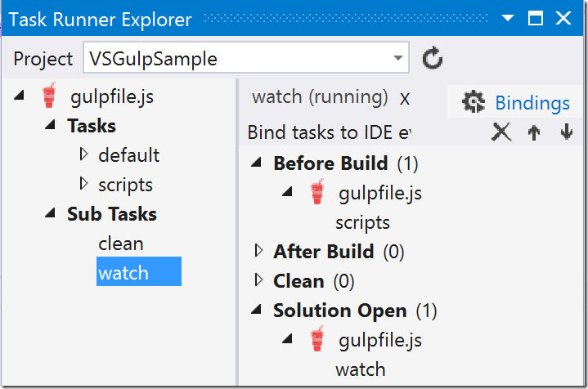Refresh the task list with reload icon

(433, 58)
